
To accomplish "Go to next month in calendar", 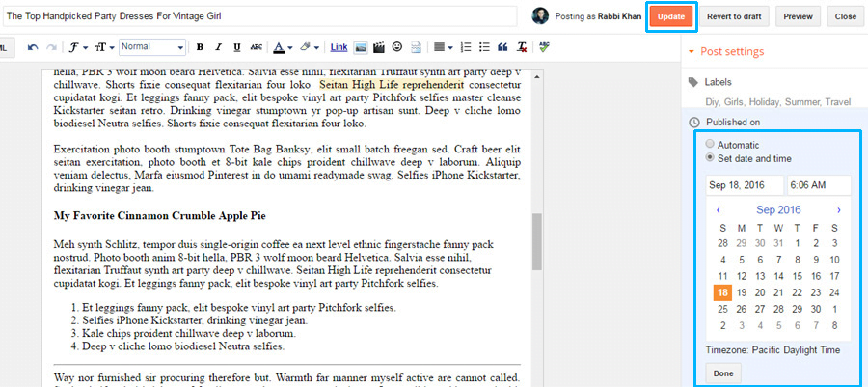I will 839,210.
